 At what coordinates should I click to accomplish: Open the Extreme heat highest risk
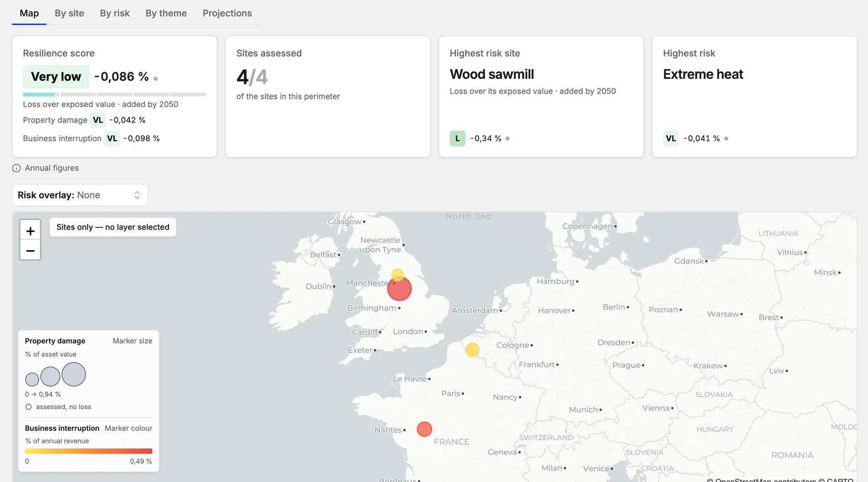click(703, 74)
